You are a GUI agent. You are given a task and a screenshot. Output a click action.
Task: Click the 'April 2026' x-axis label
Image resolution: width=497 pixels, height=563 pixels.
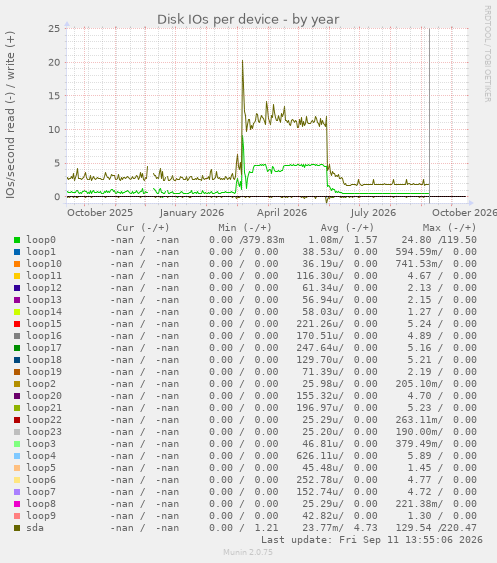282,213
